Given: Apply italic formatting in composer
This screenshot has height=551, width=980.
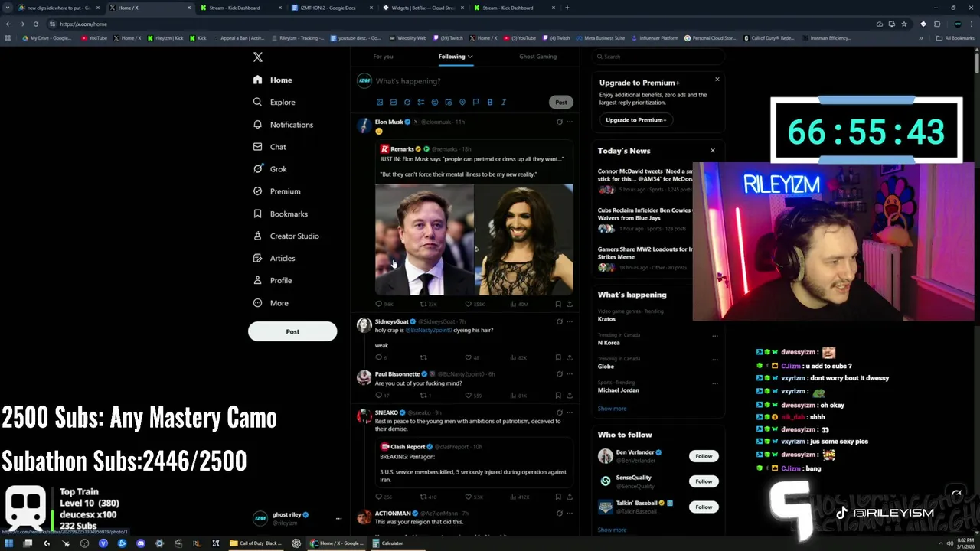Looking at the screenshot, I should tap(504, 102).
